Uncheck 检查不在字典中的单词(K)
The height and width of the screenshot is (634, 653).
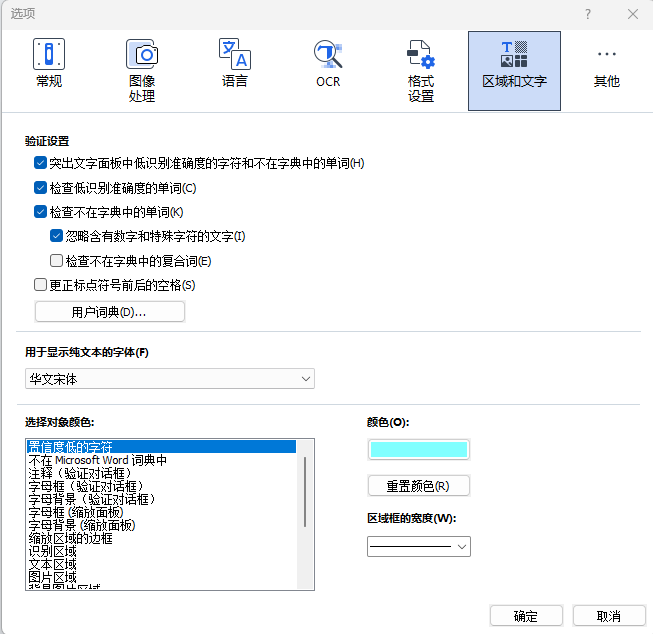pyautogui.click(x=40, y=212)
